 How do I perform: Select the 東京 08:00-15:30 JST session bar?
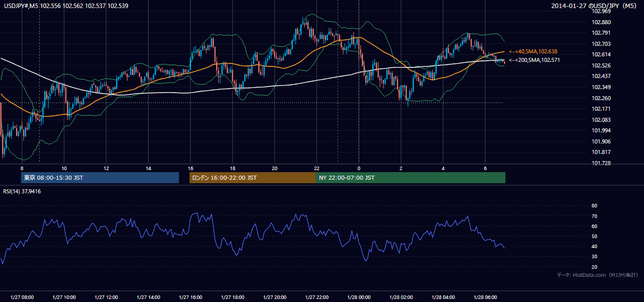pyautogui.click(x=100, y=178)
